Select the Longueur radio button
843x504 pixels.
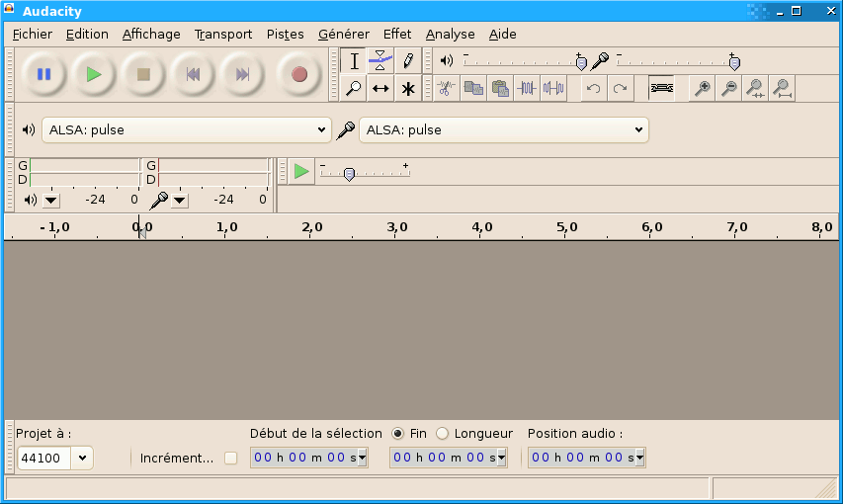click(x=442, y=434)
